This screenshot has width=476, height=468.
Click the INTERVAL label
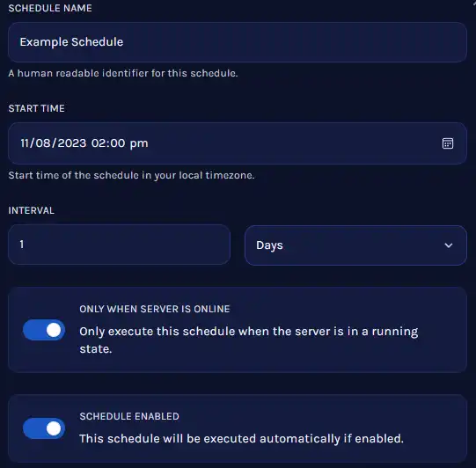[x=32, y=210]
